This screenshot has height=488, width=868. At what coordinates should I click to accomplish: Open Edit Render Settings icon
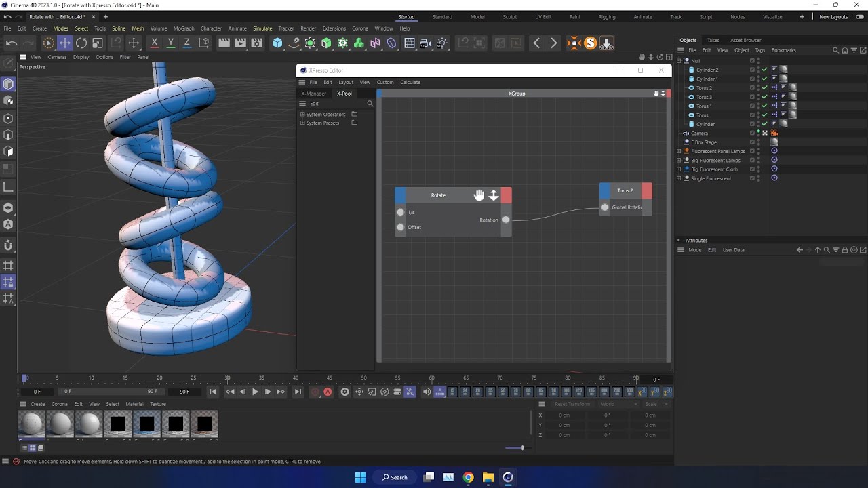(256, 43)
